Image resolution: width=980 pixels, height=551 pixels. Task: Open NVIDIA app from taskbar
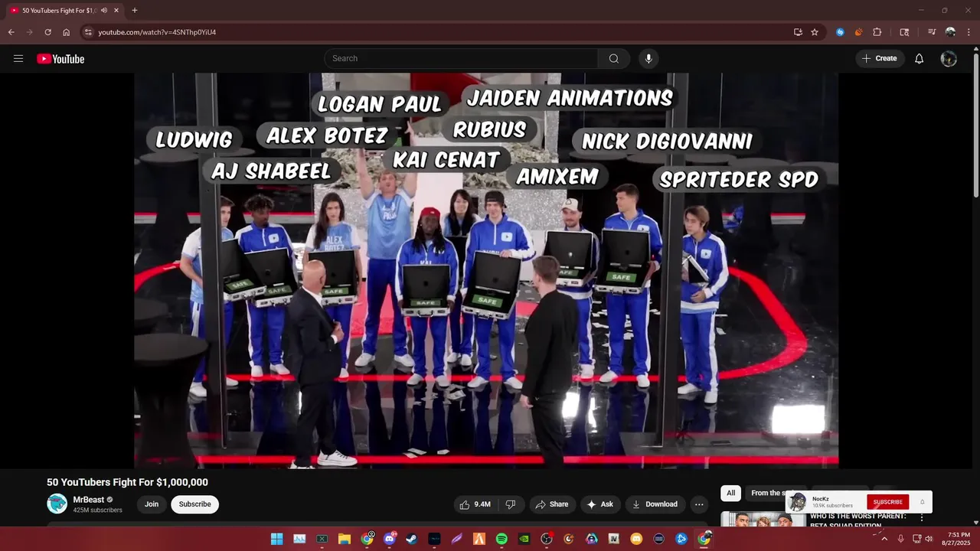point(524,539)
